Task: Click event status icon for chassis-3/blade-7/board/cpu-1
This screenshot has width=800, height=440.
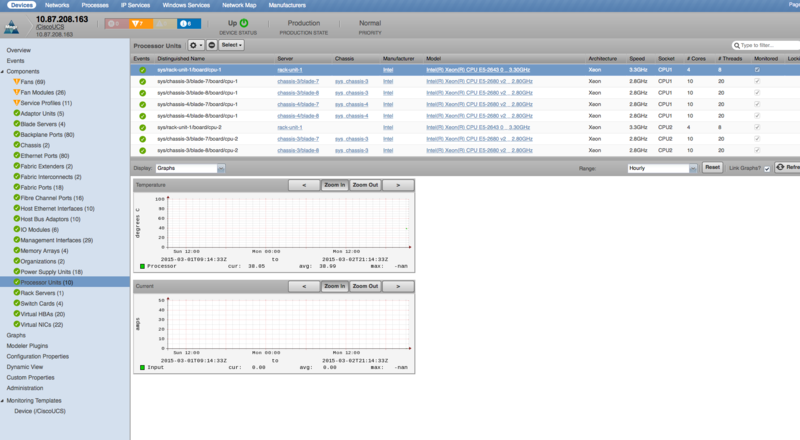Action: click(142, 82)
